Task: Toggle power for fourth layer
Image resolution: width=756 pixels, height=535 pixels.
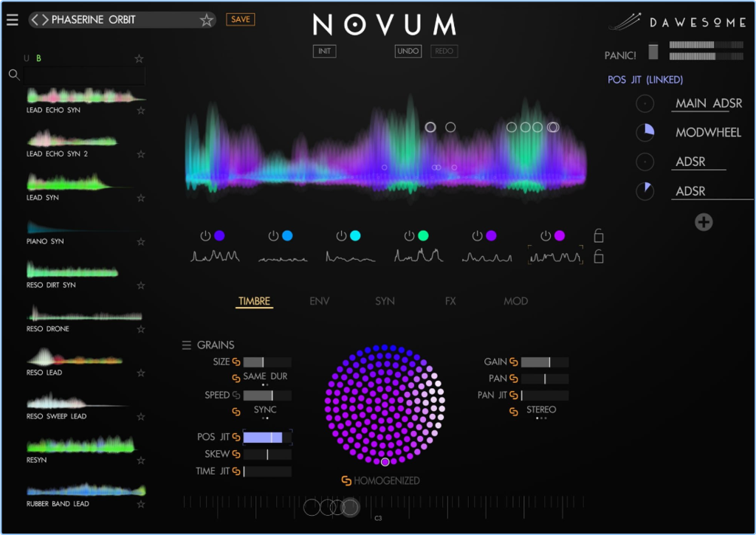Action: pyautogui.click(x=409, y=235)
